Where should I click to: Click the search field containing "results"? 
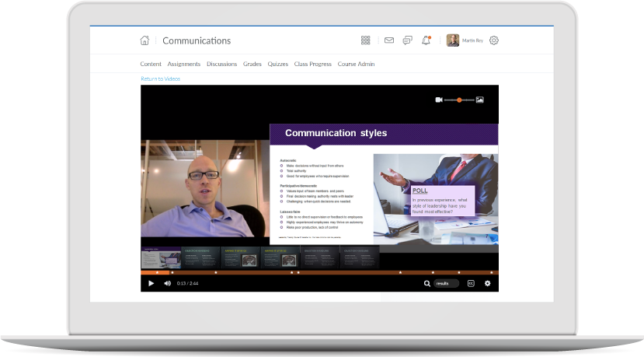pos(446,283)
